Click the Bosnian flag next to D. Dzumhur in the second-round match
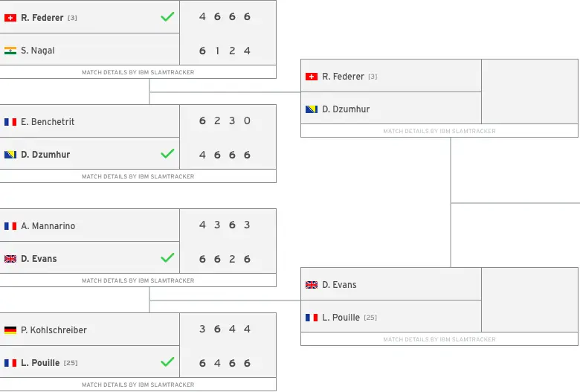The width and height of the screenshot is (580, 392). 312,109
